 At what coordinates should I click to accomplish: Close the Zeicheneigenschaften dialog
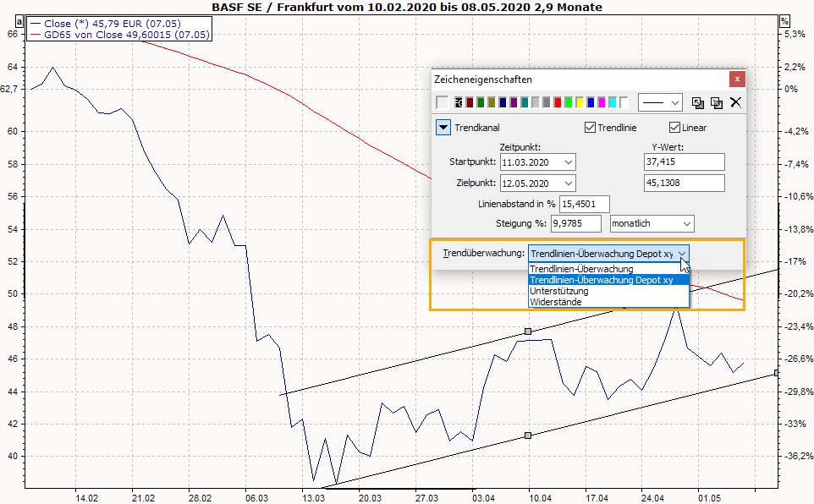[738, 79]
